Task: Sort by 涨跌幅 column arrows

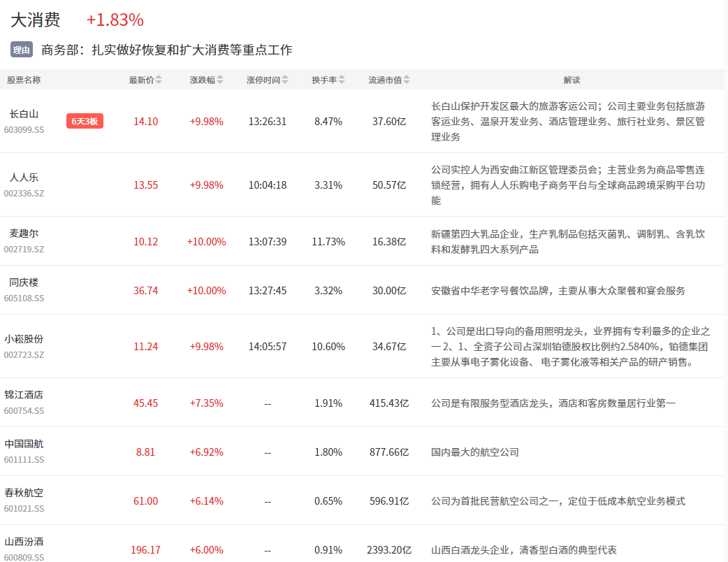Action: (x=220, y=80)
